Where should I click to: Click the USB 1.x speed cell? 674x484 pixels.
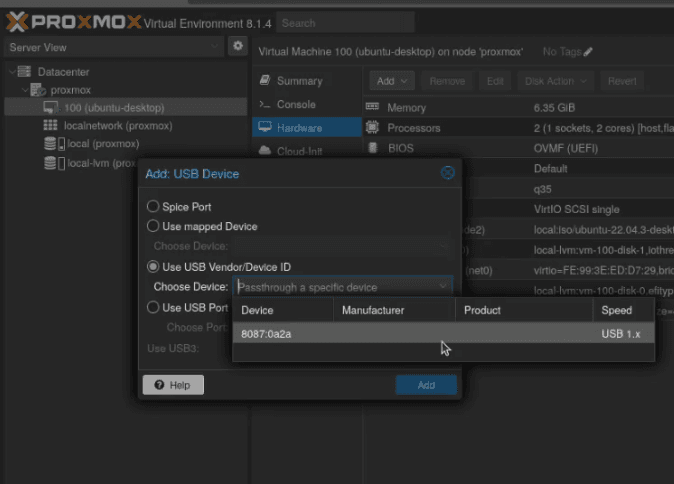621,334
